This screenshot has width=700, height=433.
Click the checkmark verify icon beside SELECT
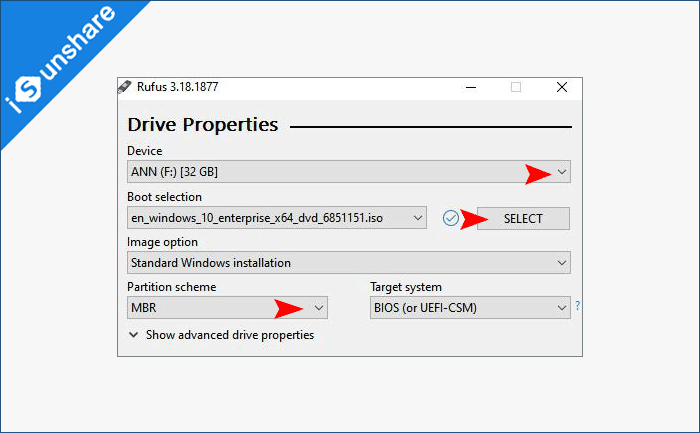coord(450,218)
